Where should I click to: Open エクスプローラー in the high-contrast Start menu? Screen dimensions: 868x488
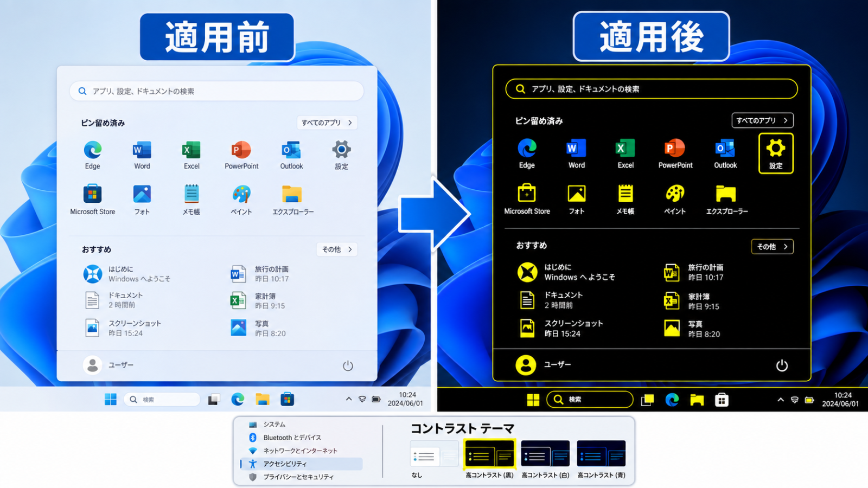726,199
